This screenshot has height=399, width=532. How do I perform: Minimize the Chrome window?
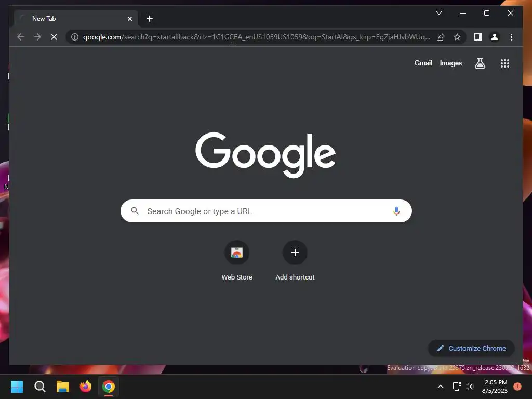[x=463, y=13]
